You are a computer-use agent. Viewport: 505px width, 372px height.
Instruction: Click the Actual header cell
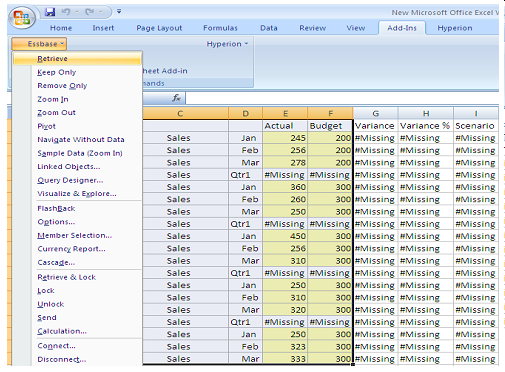(x=285, y=126)
